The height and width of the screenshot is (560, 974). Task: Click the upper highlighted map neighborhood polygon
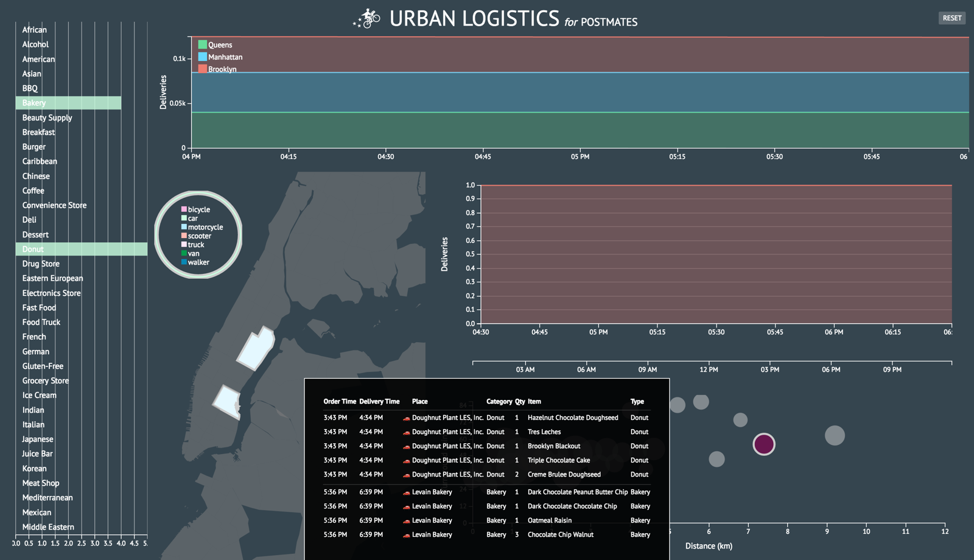[255, 349]
